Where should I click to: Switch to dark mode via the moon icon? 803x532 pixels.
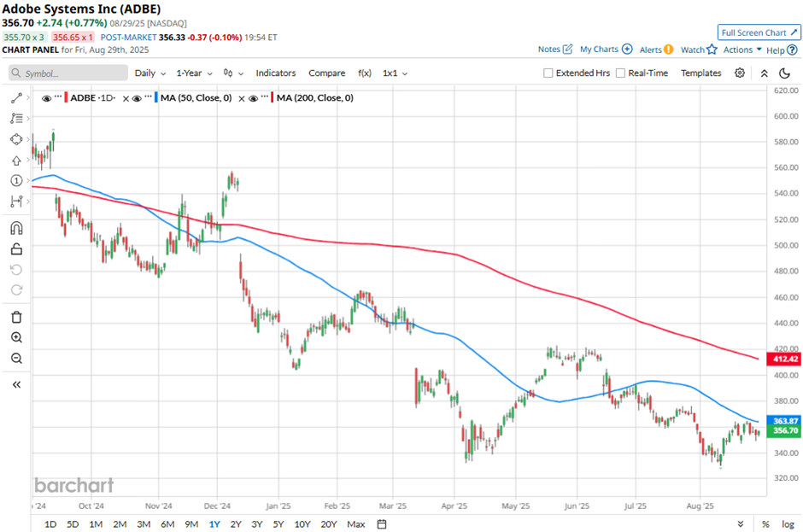784,73
